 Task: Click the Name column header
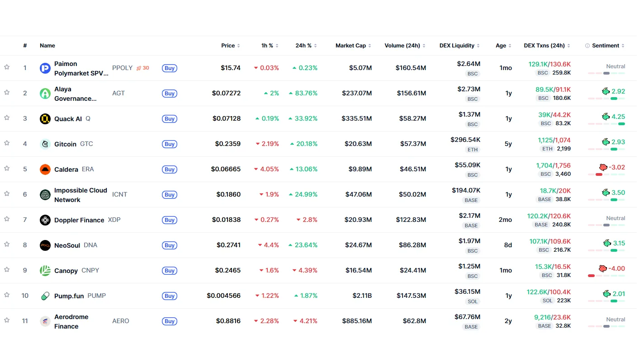click(47, 46)
